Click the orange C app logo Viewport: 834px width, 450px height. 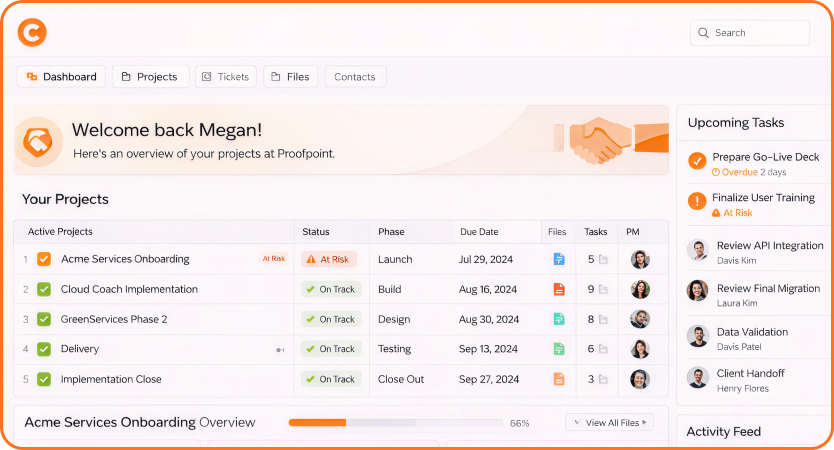coord(32,33)
